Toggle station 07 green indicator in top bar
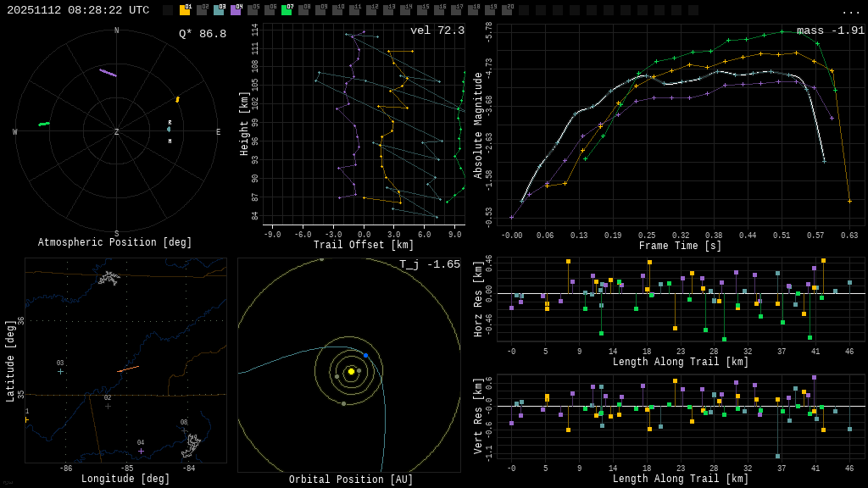This screenshot has height=488, width=868. tap(287, 10)
